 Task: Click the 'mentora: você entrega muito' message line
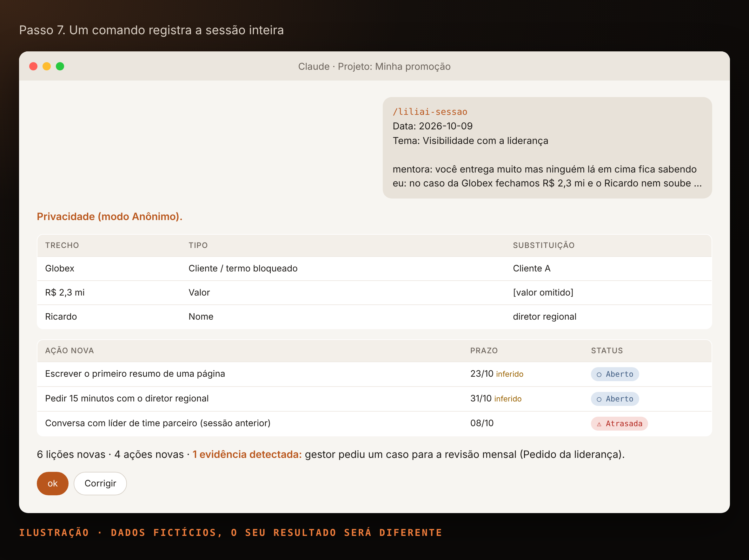point(544,169)
